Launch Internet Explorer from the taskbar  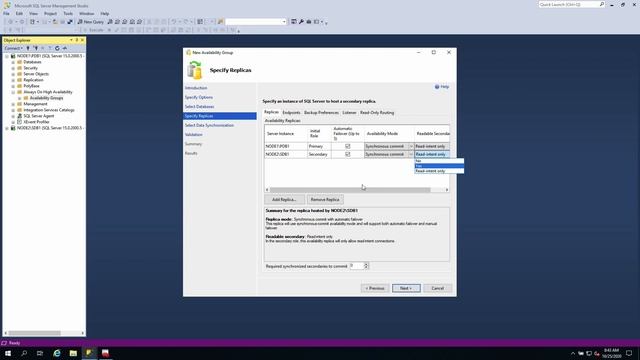(x=57, y=353)
